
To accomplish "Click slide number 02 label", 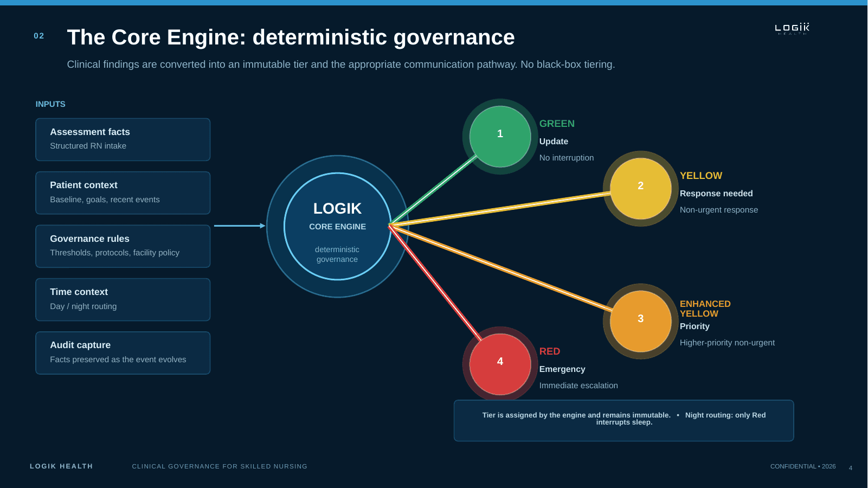I will pyautogui.click(x=39, y=36).
